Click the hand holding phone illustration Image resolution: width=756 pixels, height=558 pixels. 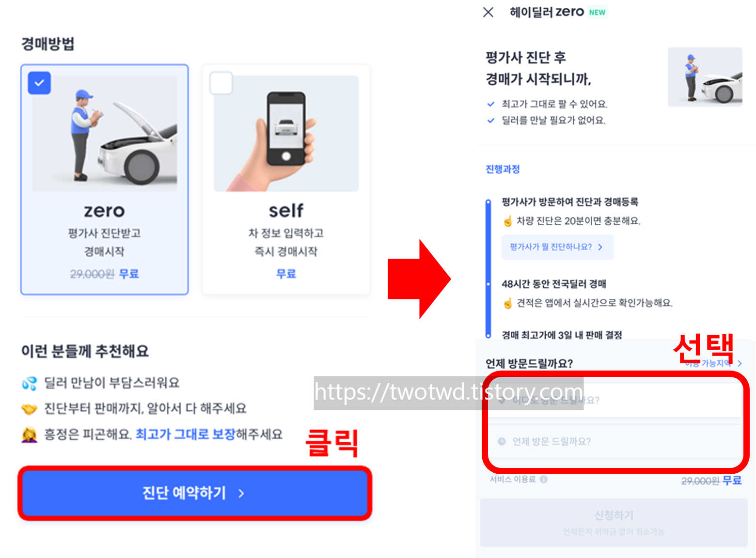tap(286, 133)
